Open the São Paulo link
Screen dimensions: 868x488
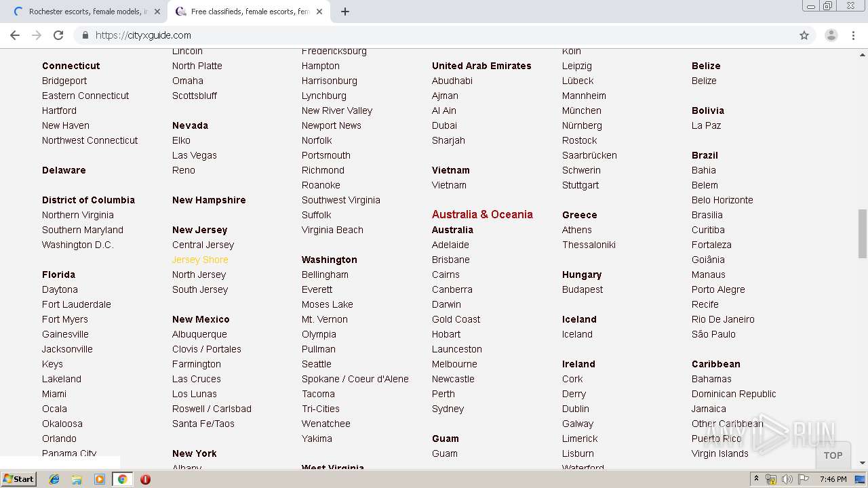point(713,334)
